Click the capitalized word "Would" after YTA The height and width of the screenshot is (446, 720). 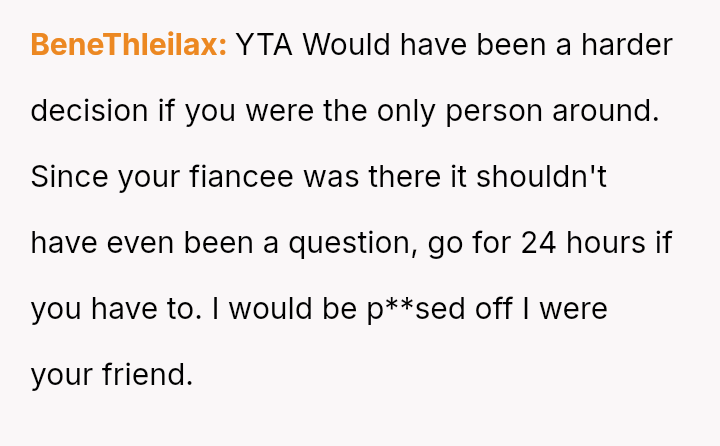(x=340, y=45)
